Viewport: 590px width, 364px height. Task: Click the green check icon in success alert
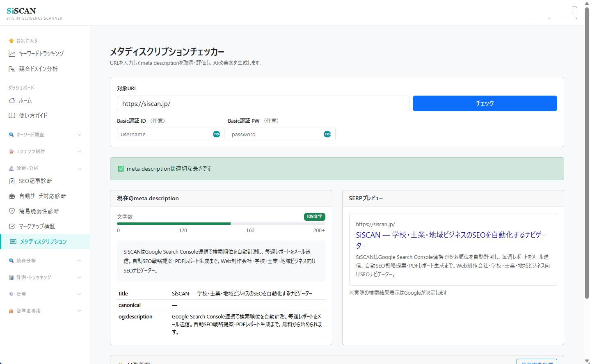pos(121,169)
